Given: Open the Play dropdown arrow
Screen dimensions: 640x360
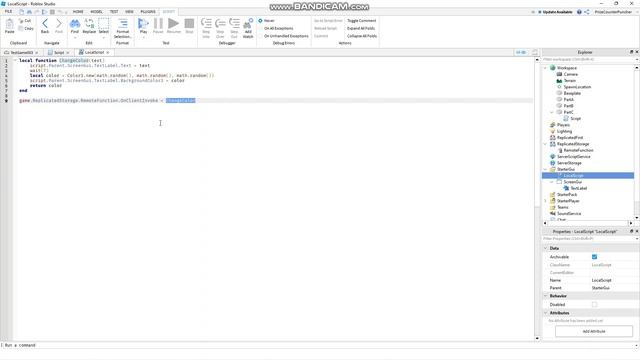Looking at the screenshot, I should 143,38.
